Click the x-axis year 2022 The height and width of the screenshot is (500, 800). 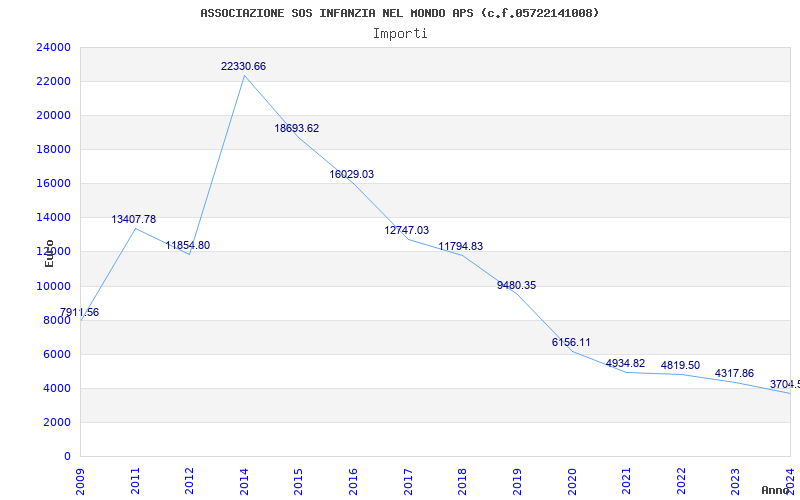pyautogui.click(x=681, y=481)
